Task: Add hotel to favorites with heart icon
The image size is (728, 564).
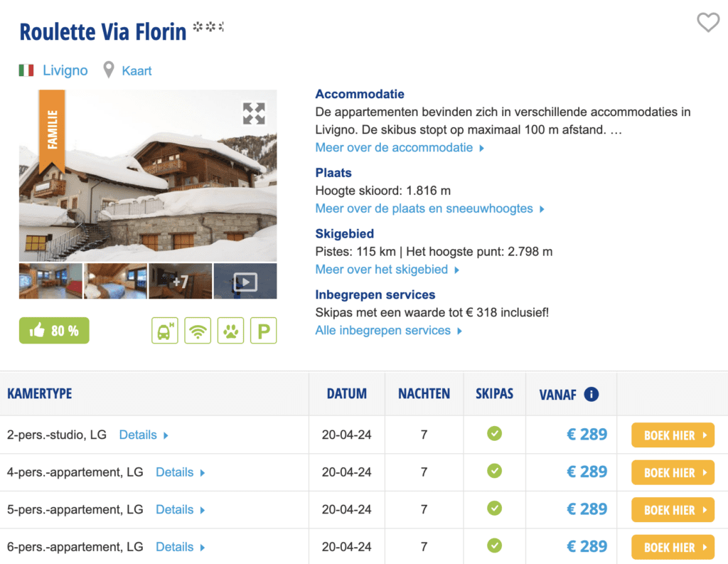Action: 707,23
